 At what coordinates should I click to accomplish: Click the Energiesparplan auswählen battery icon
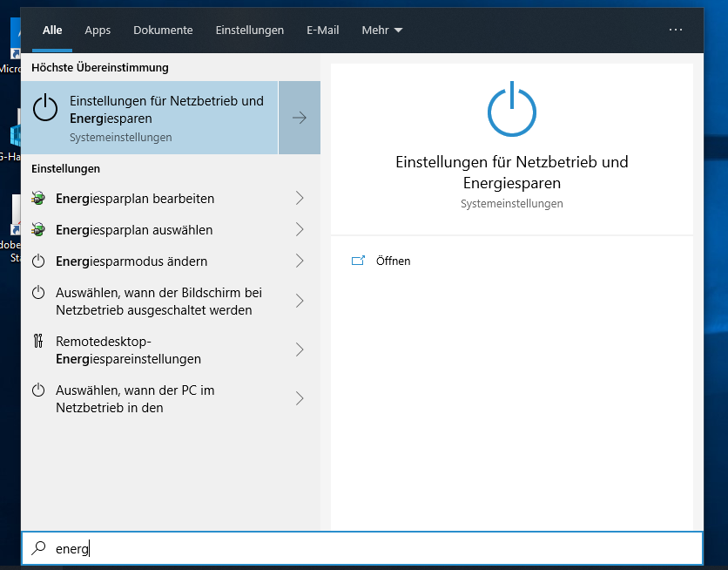pos(38,229)
